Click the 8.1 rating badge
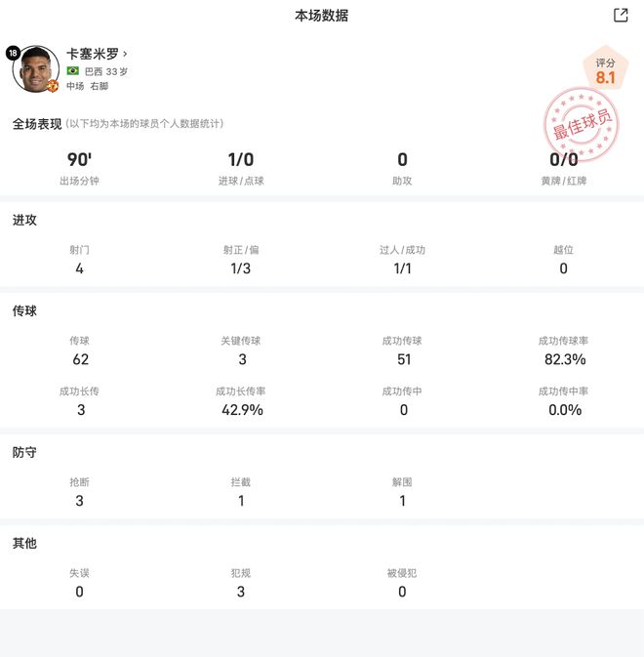The width and height of the screenshot is (644, 657). (605, 71)
